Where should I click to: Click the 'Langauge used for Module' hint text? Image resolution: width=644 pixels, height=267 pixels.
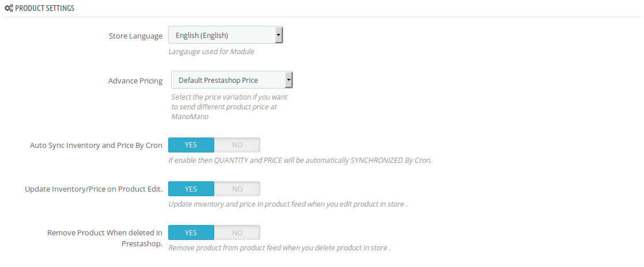[211, 52]
